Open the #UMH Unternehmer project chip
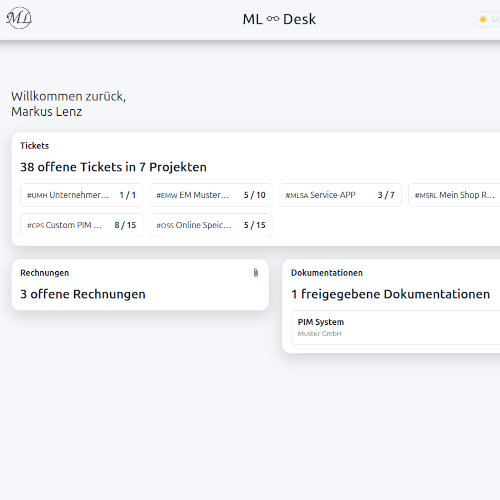Image resolution: width=500 pixels, height=500 pixels. coord(82,195)
